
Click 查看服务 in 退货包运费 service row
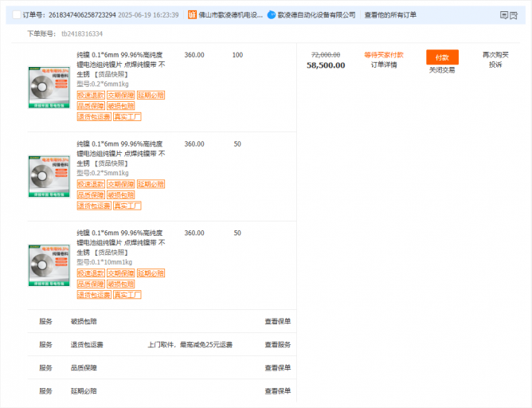(277, 344)
